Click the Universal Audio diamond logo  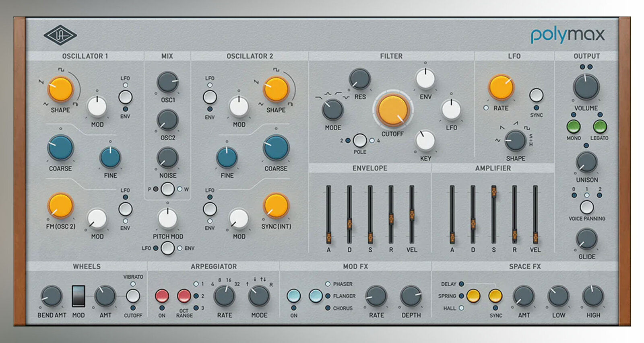tap(60, 35)
